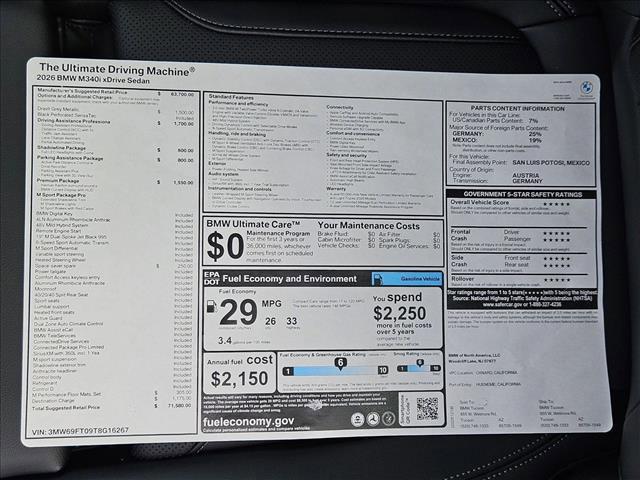The image size is (640, 480).
Task: Click the www.safercar.gov source line
Action: [522, 304]
